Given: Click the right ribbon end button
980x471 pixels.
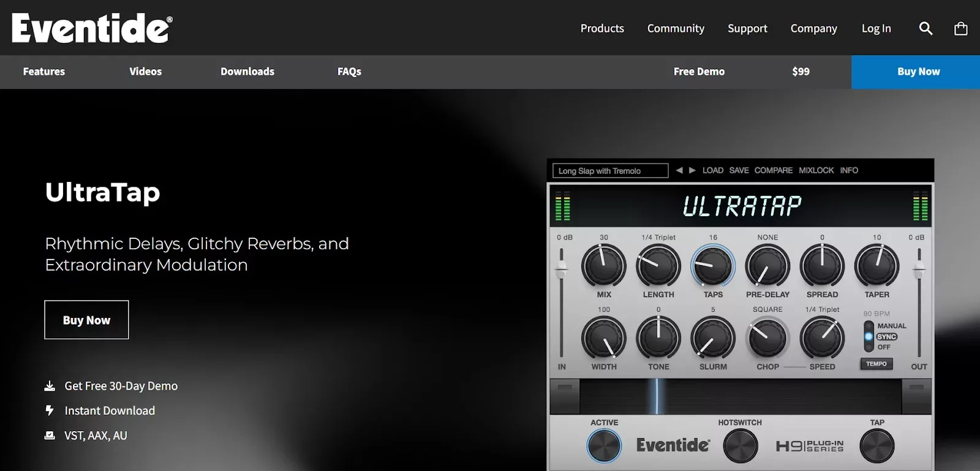Looking at the screenshot, I should pyautogui.click(x=916, y=396).
